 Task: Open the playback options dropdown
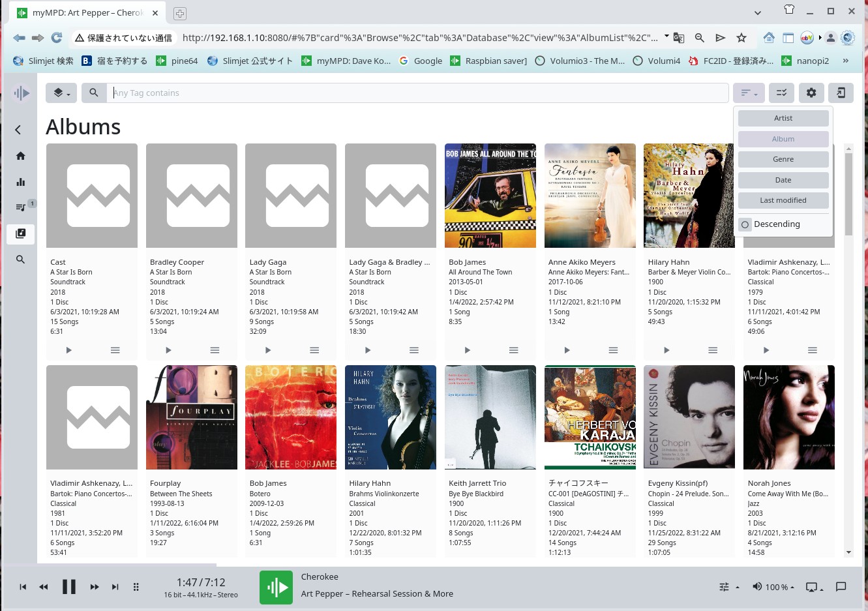click(x=728, y=587)
